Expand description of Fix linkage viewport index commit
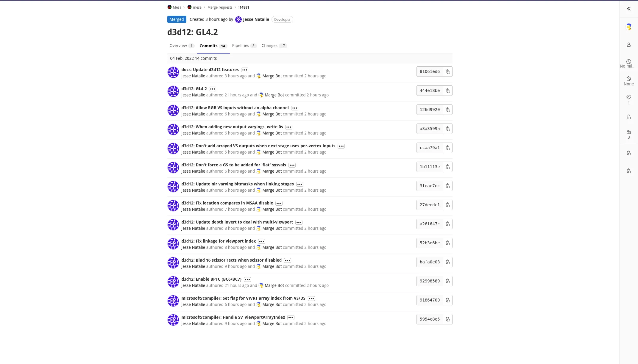This screenshot has width=638, height=364. [262, 241]
